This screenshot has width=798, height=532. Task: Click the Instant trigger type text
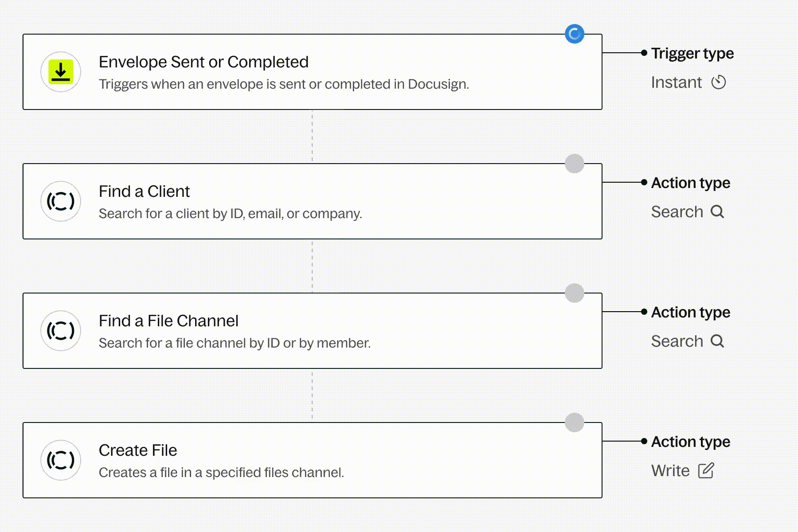[677, 82]
